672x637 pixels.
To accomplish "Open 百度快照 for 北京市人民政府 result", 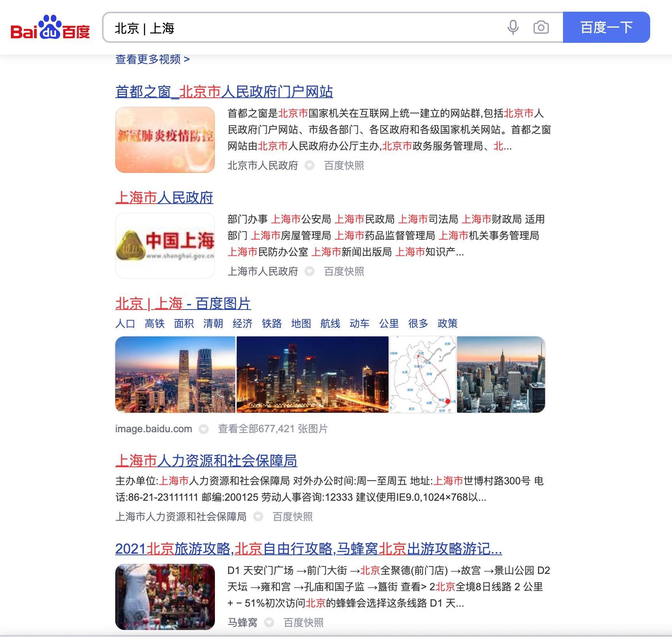I will click(x=344, y=165).
